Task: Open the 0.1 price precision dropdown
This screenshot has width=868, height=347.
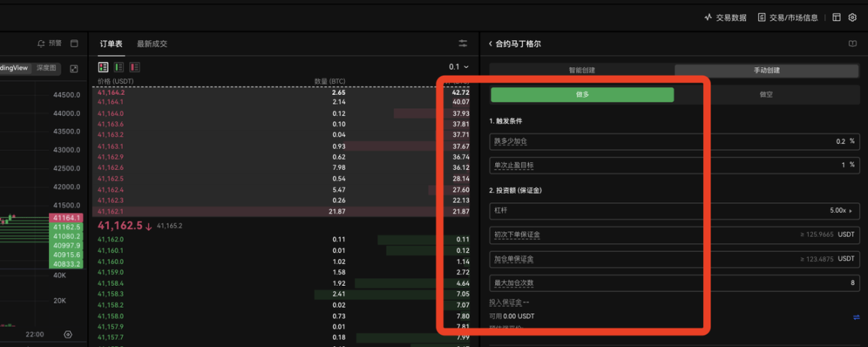Action: pyautogui.click(x=458, y=67)
